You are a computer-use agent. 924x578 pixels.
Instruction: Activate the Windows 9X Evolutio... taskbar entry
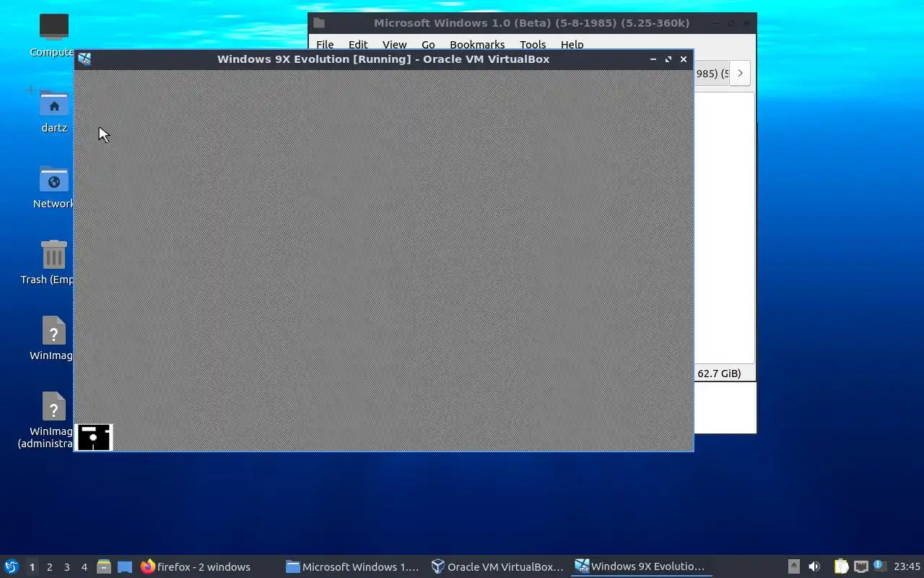coord(641,566)
